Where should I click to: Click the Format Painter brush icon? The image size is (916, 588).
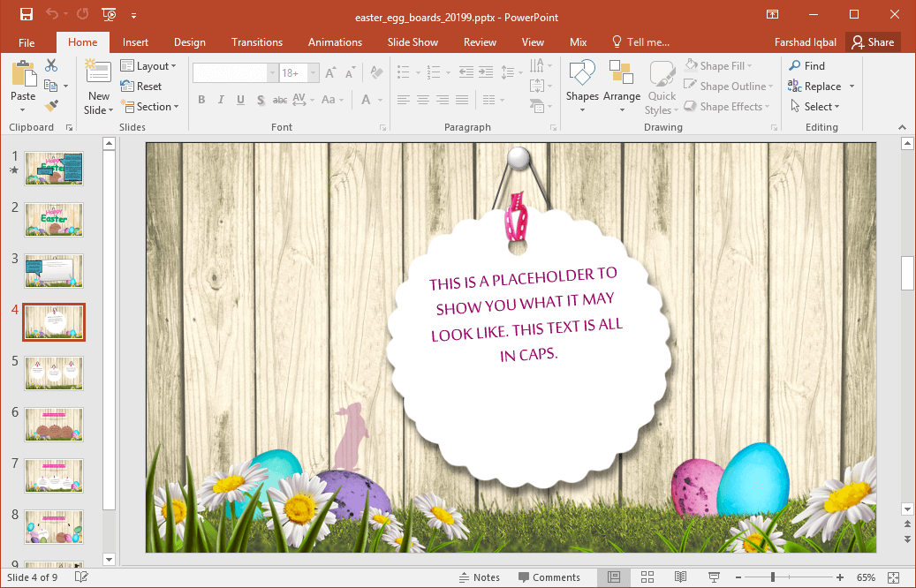51,106
